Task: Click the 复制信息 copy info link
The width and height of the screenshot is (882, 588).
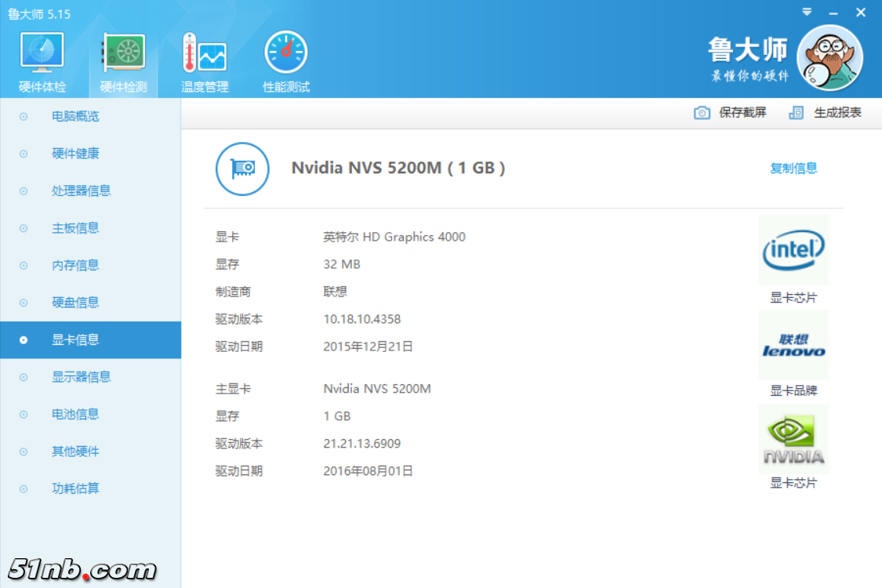Action: [x=793, y=169]
